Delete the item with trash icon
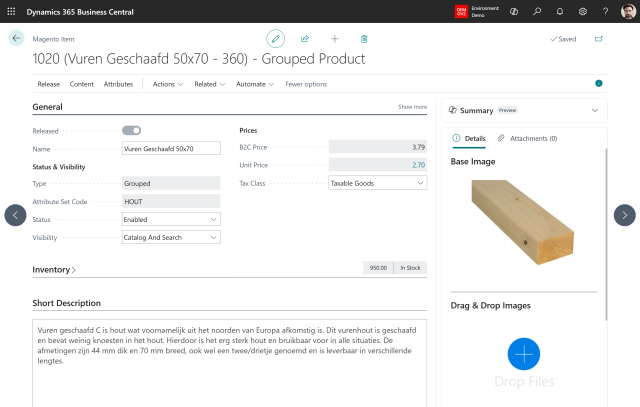 click(x=364, y=39)
